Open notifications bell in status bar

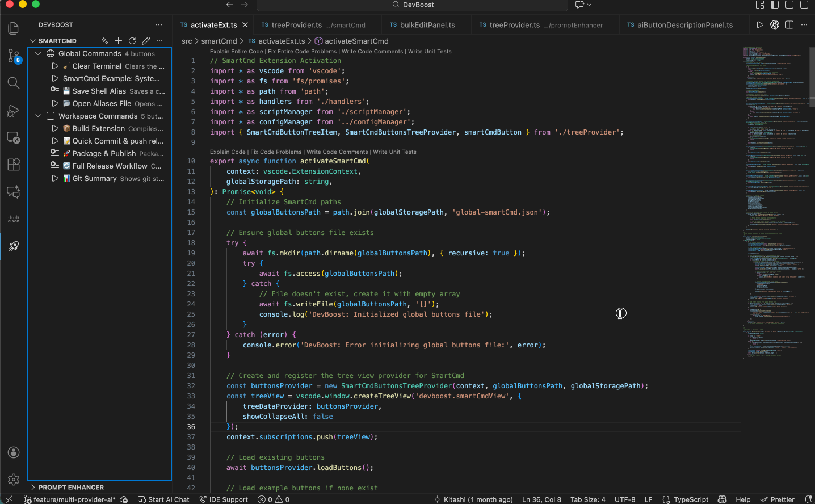click(809, 499)
